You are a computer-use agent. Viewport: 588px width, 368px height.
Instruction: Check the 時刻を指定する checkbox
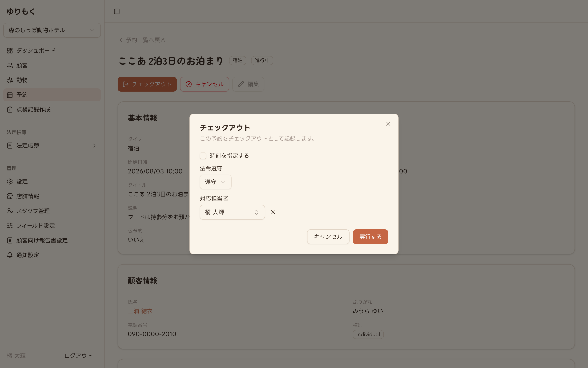[203, 156]
